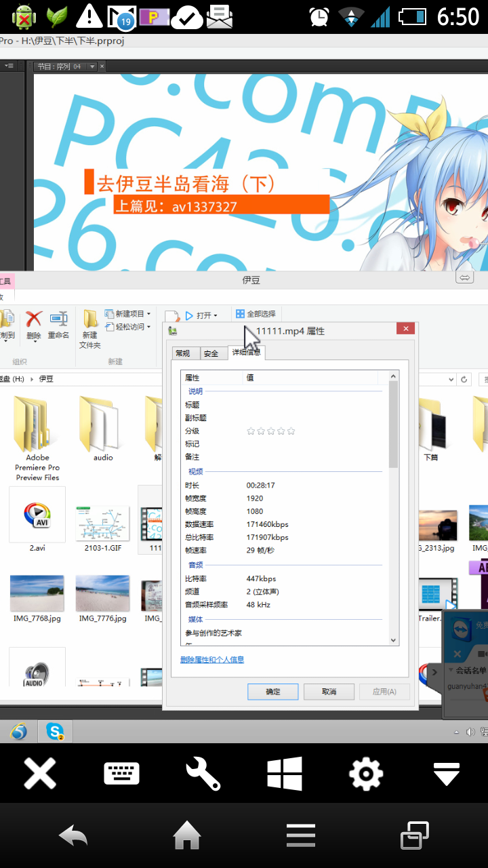
Task: Open the address bar history dropdown
Action: click(451, 379)
